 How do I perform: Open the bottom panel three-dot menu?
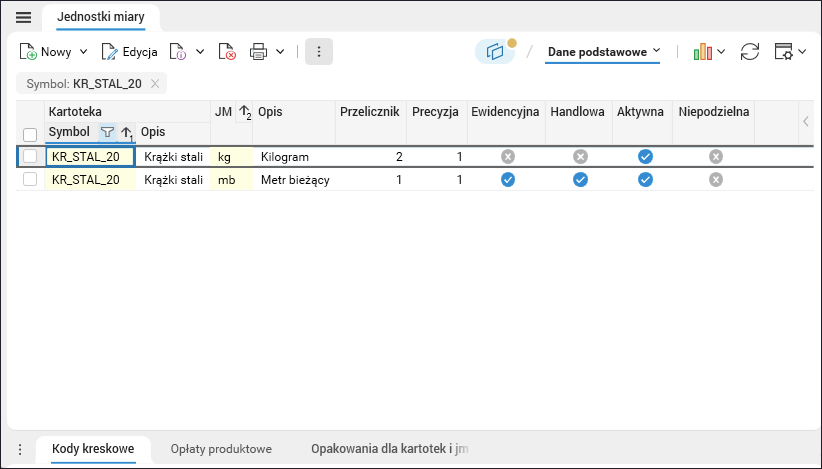pos(20,450)
